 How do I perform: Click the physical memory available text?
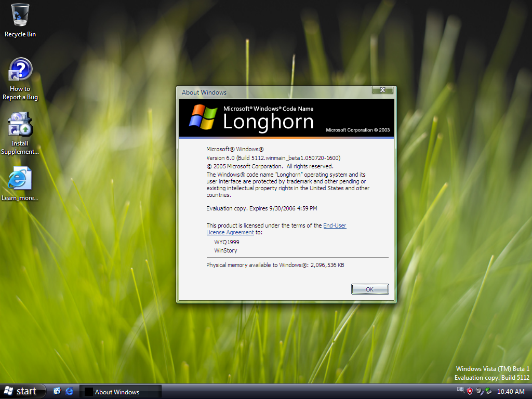coord(275,265)
